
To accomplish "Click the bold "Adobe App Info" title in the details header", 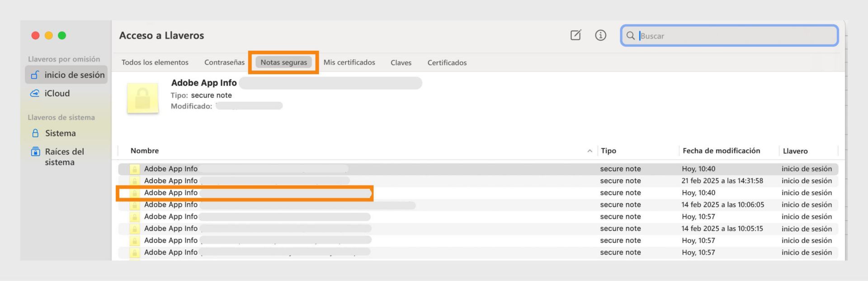I will [204, 83].
